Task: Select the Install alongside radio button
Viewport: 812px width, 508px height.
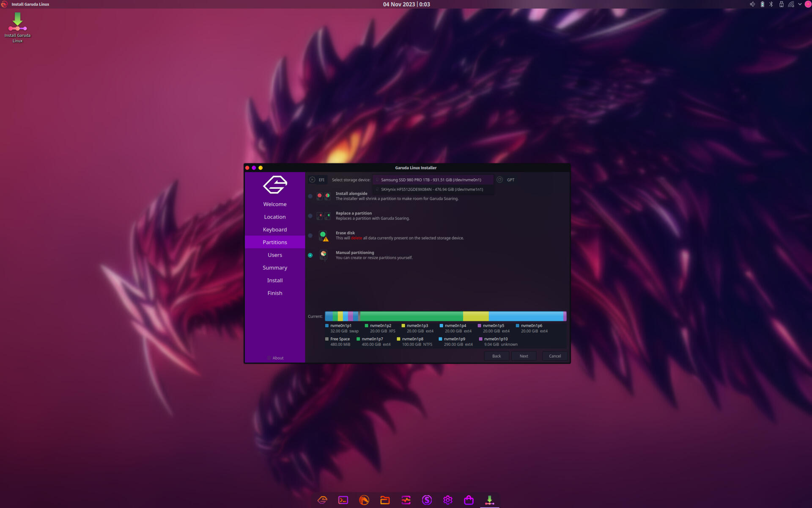Action: [x=310, y=196]
